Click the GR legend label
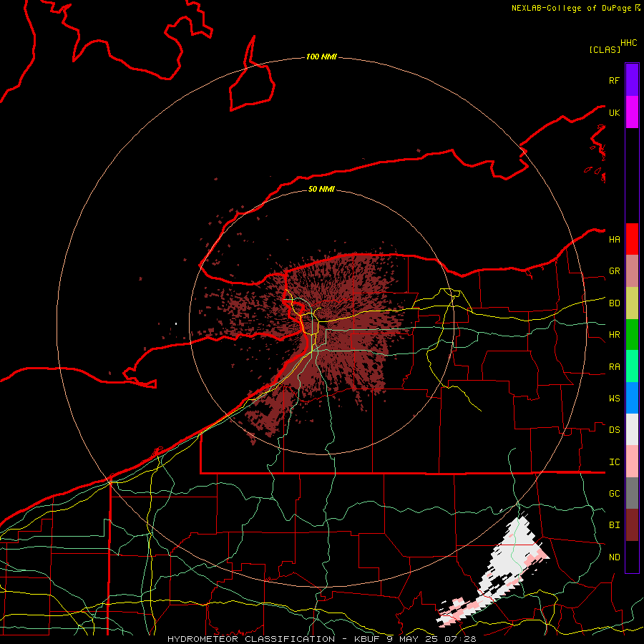The image size is (644, 644). [614, 270]
